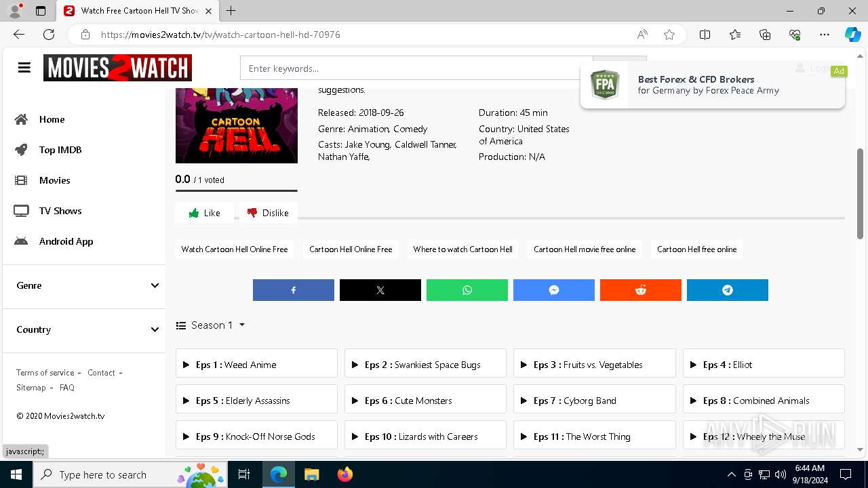Open cast member Jake Young
Image resolution: width=868 pixels, height=488 pixels.
click(368, 144)
